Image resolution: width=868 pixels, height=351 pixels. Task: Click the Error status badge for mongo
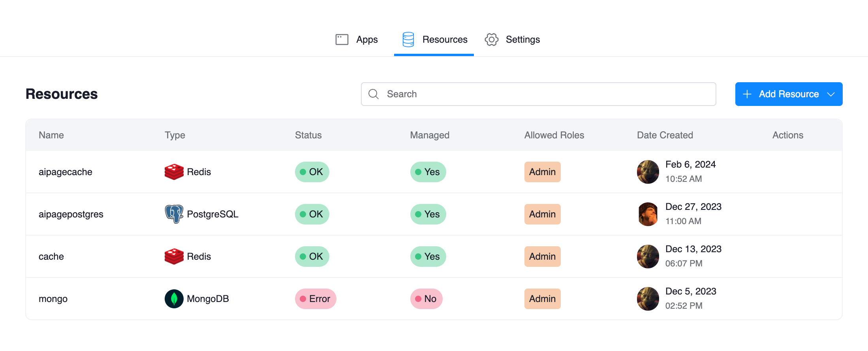coord(315,299)
